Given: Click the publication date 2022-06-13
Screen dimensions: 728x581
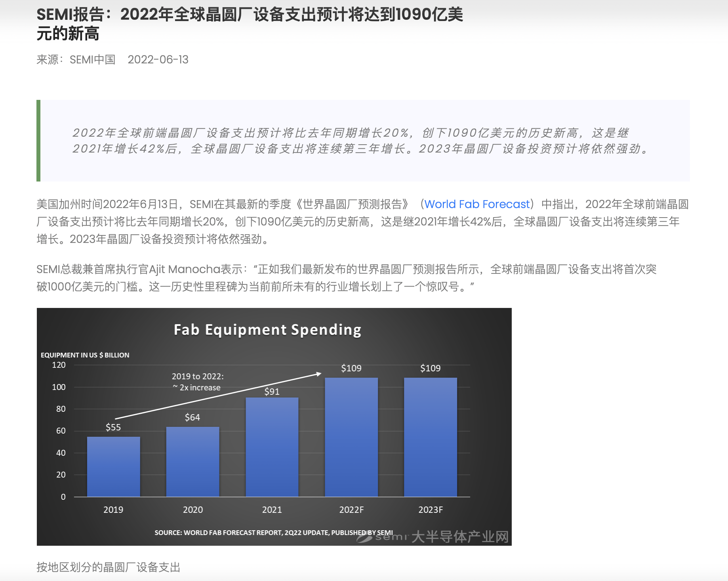Looking at the screenshot, I should 158,59.
